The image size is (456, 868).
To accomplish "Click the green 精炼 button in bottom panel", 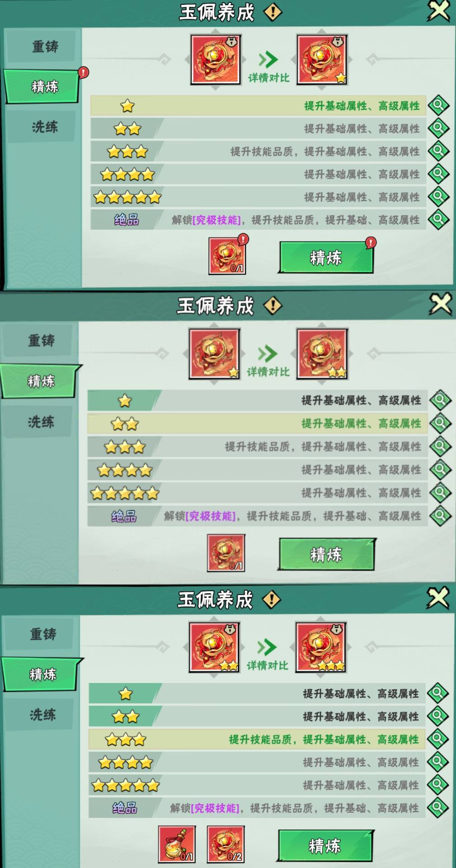I will (324, 845).
